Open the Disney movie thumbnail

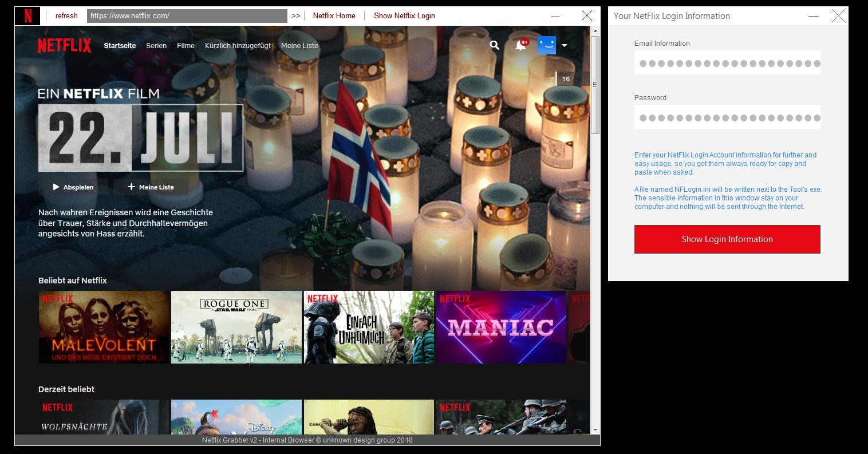click(236, 416)
